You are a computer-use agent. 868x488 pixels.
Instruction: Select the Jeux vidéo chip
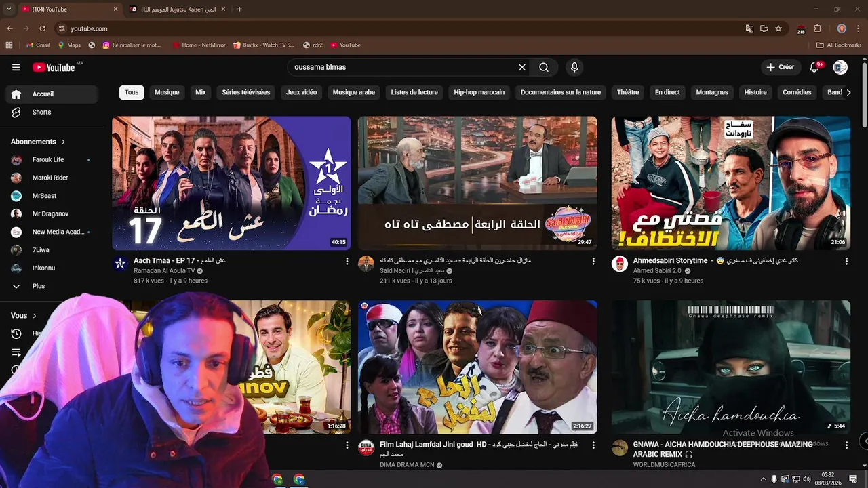pos(301,93)
